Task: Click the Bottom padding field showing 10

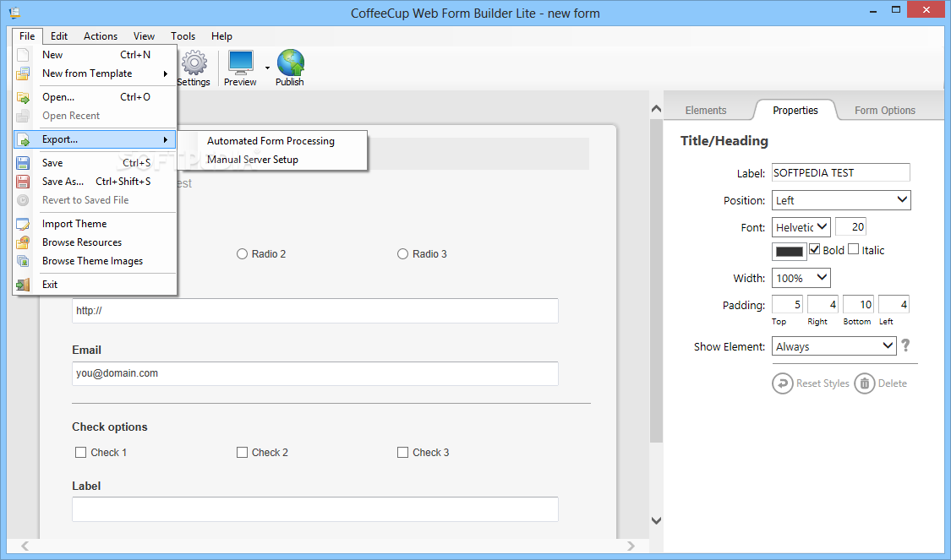Action: 858,304
